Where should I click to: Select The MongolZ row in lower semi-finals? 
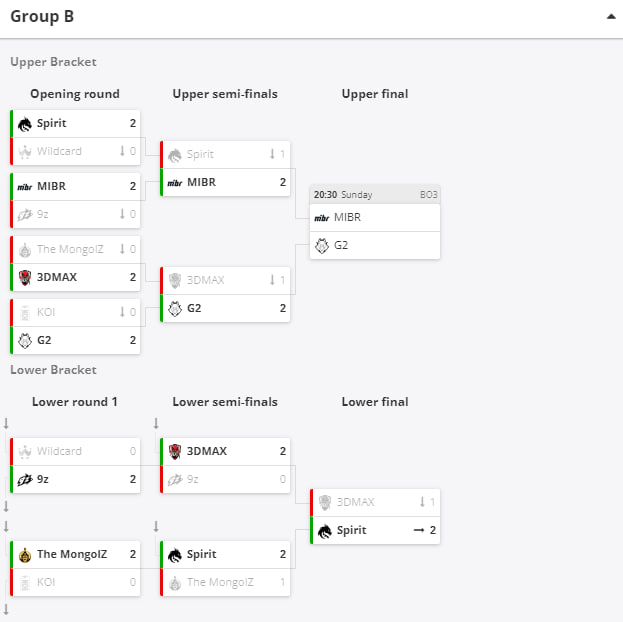point(225,583)
